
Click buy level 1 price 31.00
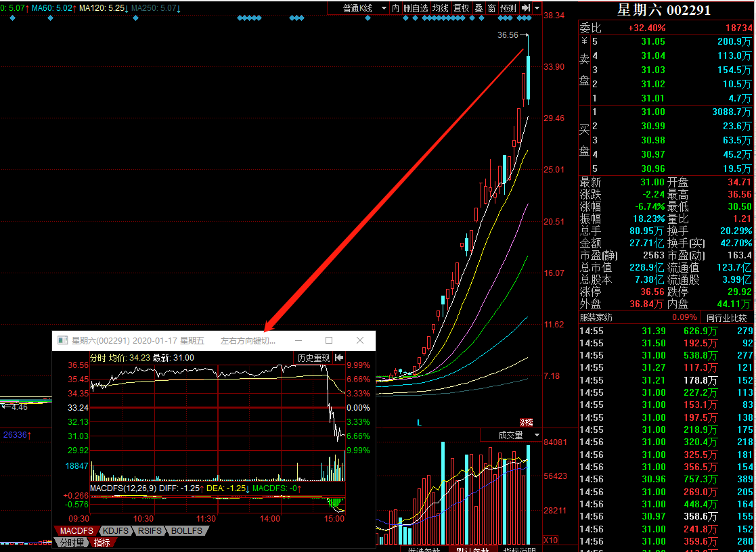[x=653, y=112]
